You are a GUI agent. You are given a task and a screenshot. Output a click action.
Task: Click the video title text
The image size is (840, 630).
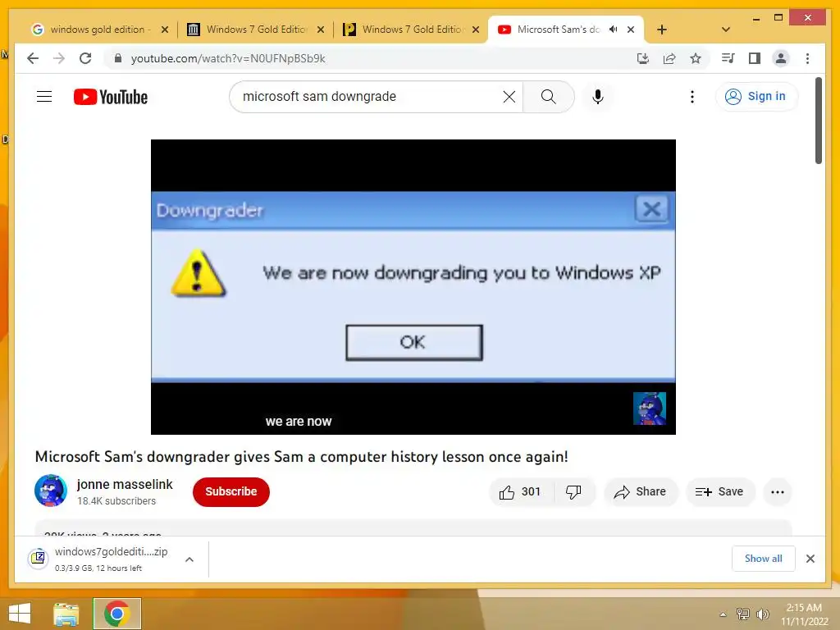pyautogui.click(x=302, y=456)
